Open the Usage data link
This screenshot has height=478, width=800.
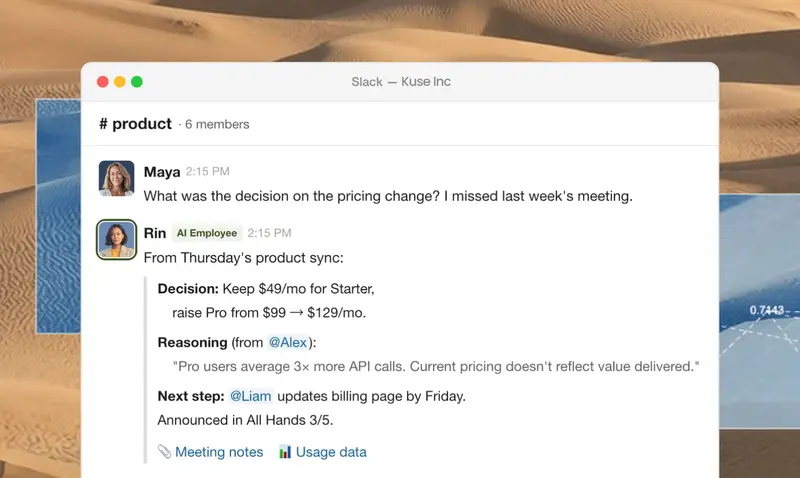tap(331, 452)
